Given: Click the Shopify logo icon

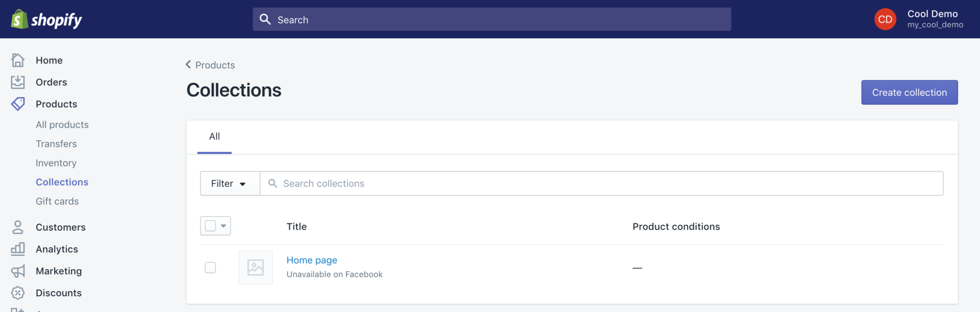Looking at the screenshot, I should pyautogui.click(x=19, y=19).
